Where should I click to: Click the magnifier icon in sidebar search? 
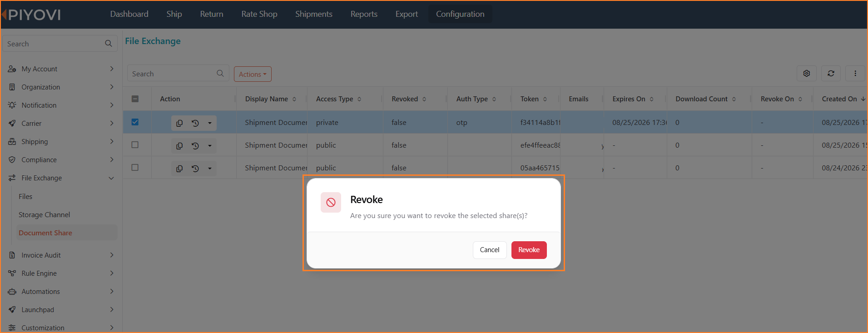pos(108,44)
